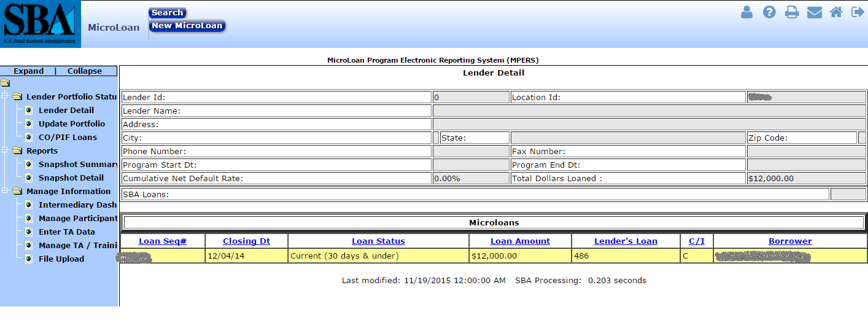Select the Reports tree label
The image size is (868, 328).
(x=42, y=150)
